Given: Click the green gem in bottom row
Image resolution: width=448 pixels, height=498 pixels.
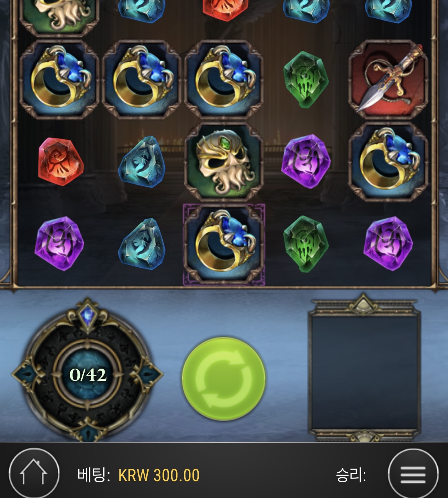Looking at the screenshot, I should [306, 244].
